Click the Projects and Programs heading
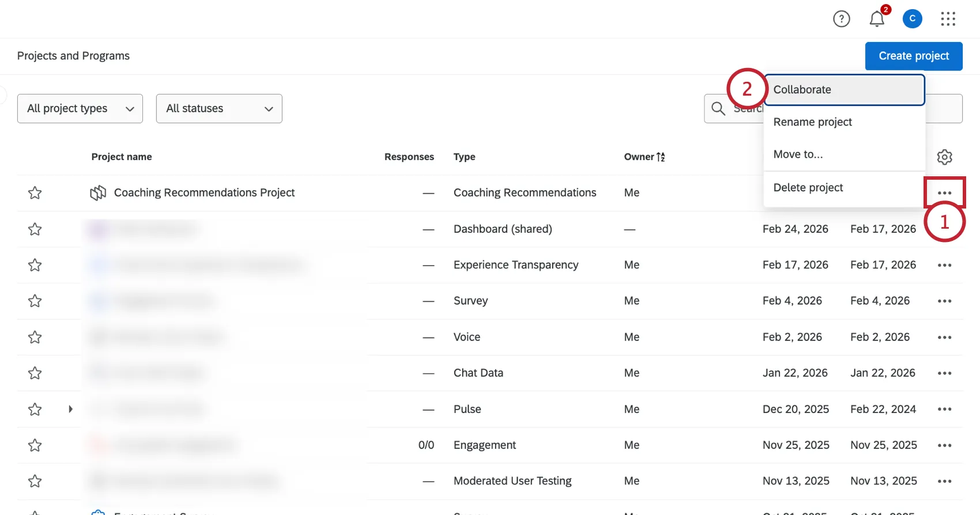Viewport: 980px width, 515px height. tap(73, 56)
